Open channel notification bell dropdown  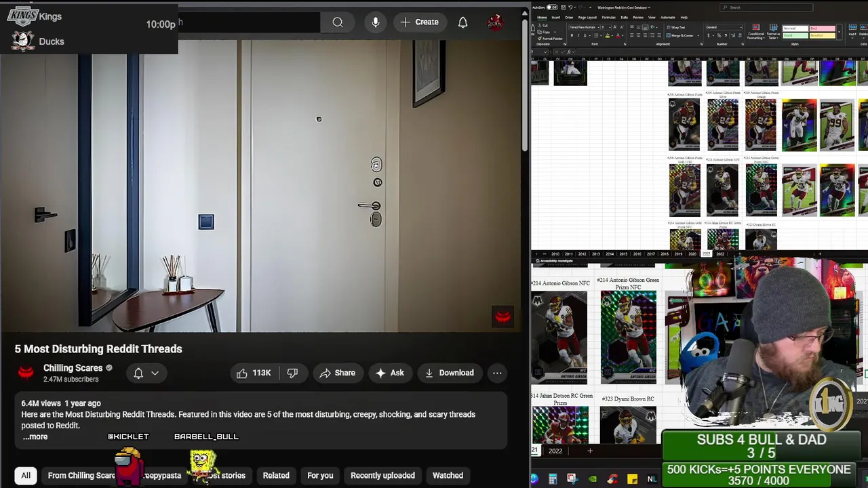[x=146, y=373]
